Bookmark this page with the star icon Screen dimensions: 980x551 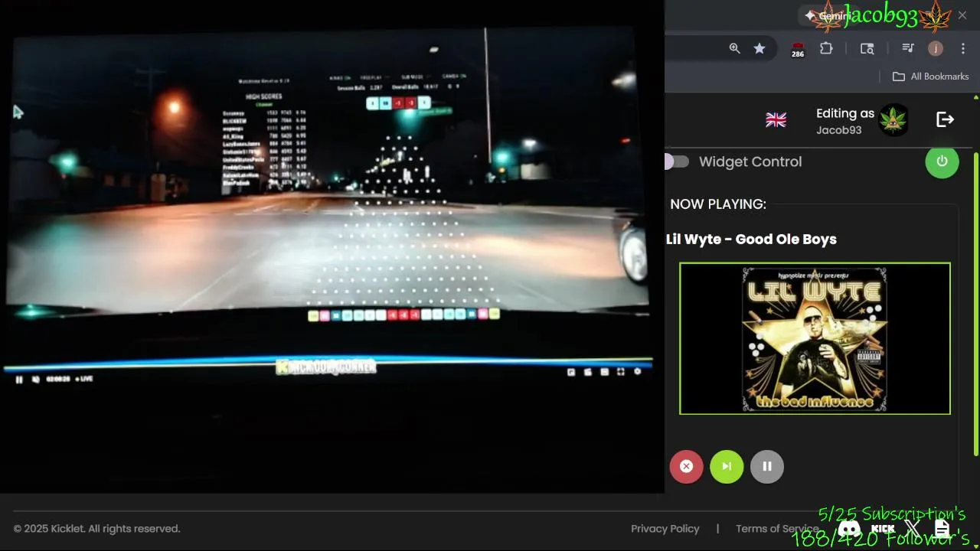pos(759,48)
